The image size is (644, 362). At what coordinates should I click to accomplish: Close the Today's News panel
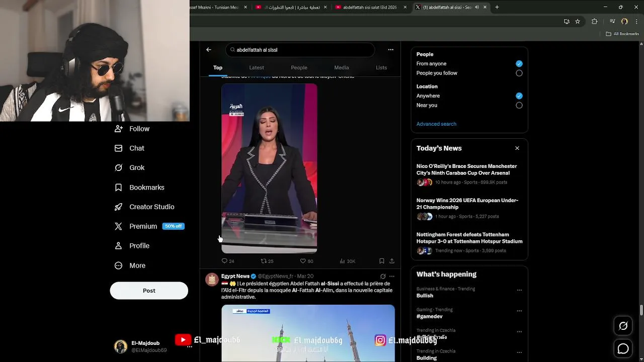click(x=517, y=148)
